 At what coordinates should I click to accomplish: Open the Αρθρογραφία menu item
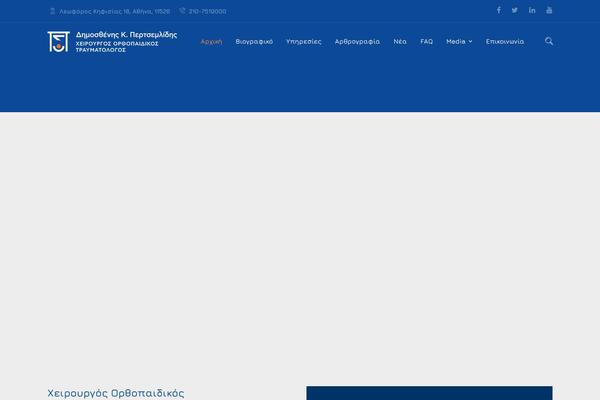pyautogui.click(x=357, y=42)
